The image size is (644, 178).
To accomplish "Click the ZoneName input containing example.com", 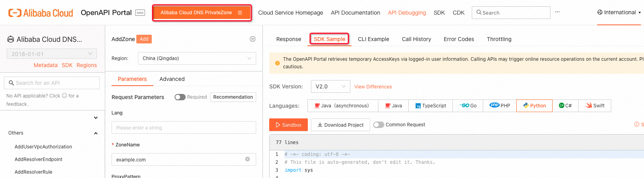I will tap(184, 159).
